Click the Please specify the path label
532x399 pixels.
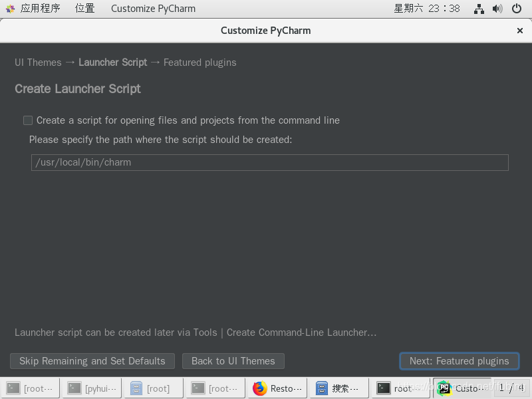[160, 140]
